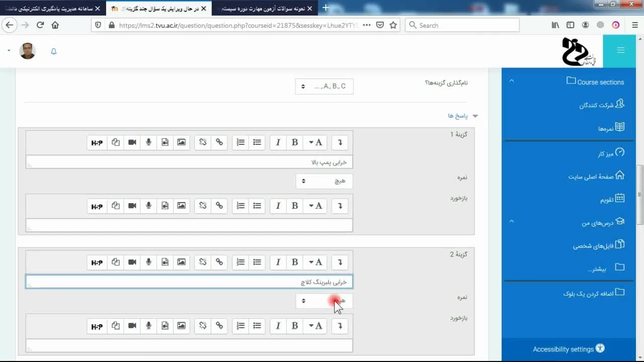Toggle bold in the Choice 1 answer editor

295,142
